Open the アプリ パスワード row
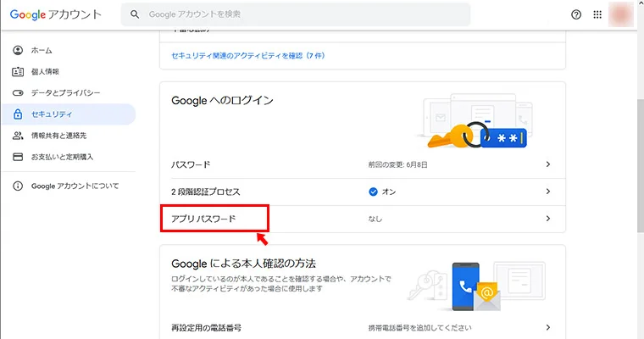 363,219
